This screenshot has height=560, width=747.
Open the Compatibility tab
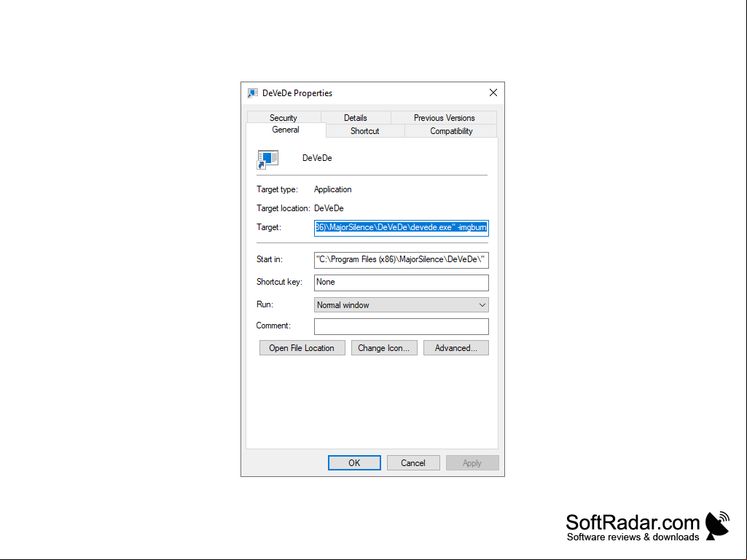pyautogui.click(x=451, y=131)
